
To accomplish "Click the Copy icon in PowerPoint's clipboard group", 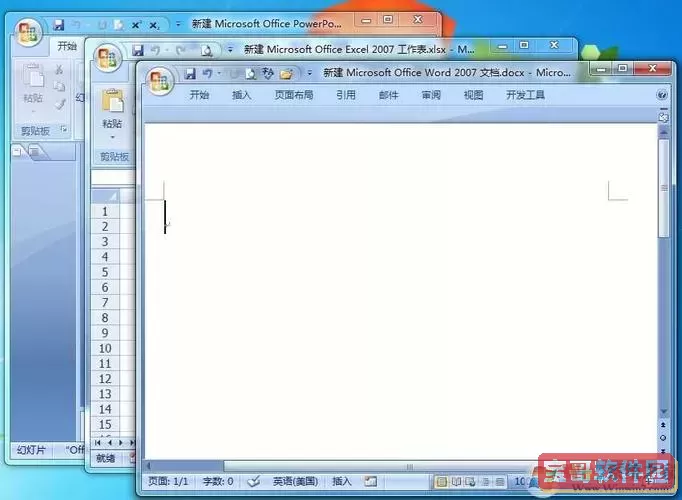I will [59, 86].
